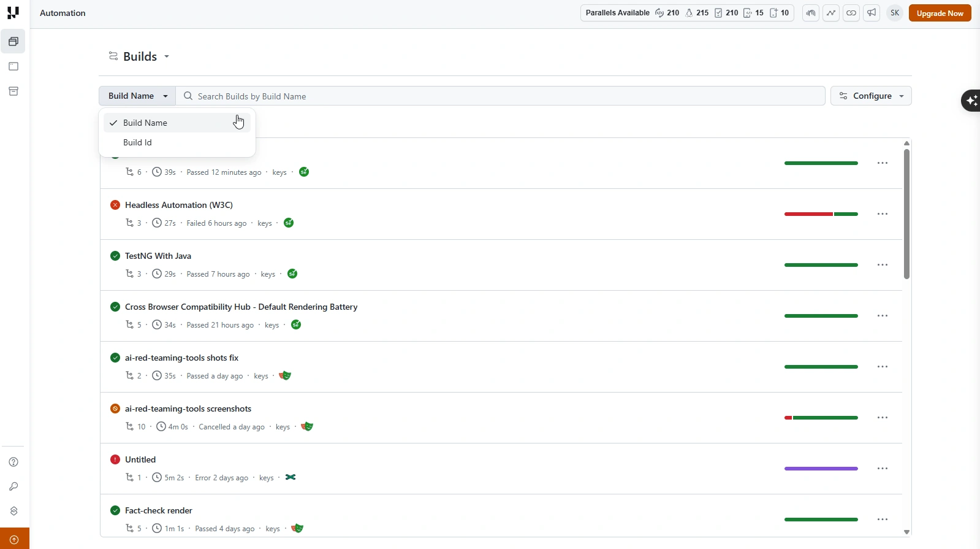Viewport: 980px width, 549px height.
Task: Click the Playwright masks icon in shots fix row
Action: pyautogui.click(x=285, y=375)
